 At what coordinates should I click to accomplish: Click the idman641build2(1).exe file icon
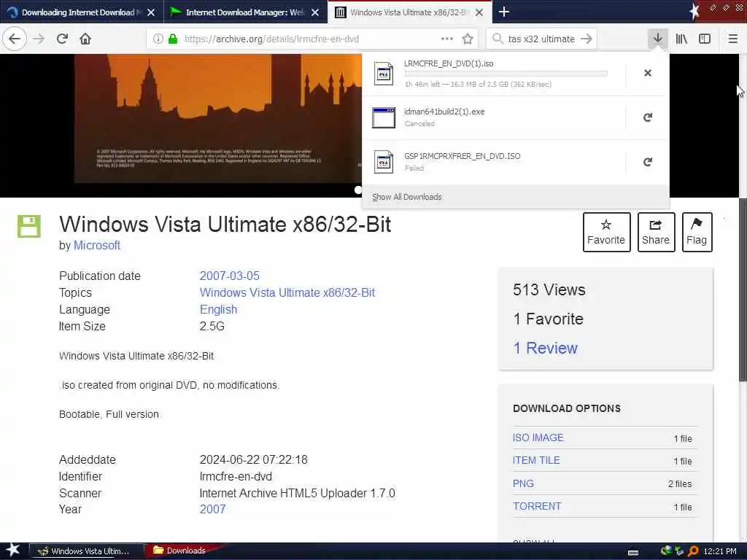[384, 117]
